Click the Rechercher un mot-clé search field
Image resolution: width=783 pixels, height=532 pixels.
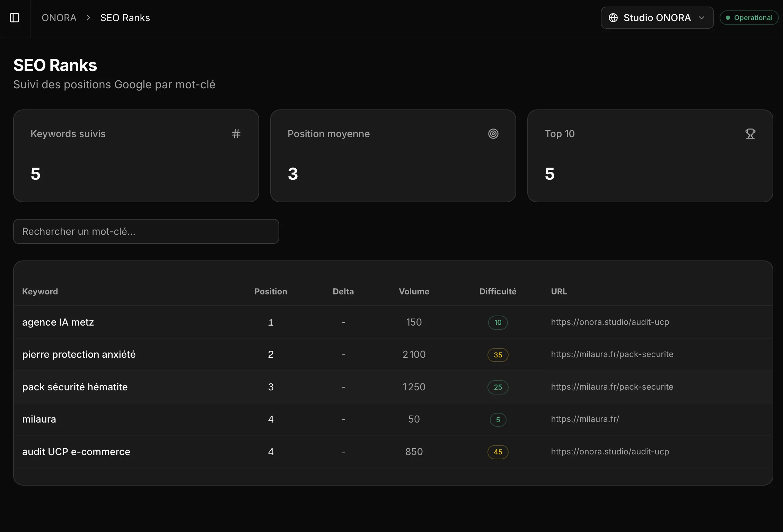click(146, 231)
